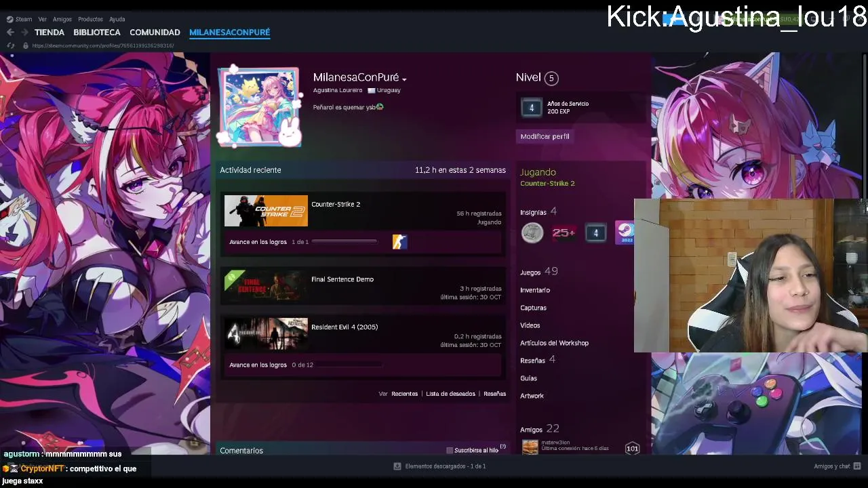Image resolution: width=868 pixels, height=488 pixels.
Task: Open the Vídeos link
Action: click(530, 325)
